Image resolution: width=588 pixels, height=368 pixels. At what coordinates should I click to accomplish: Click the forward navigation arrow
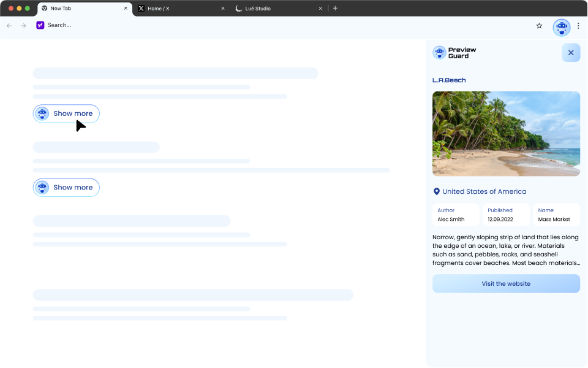pyautogui.click(x=24, y=26)
